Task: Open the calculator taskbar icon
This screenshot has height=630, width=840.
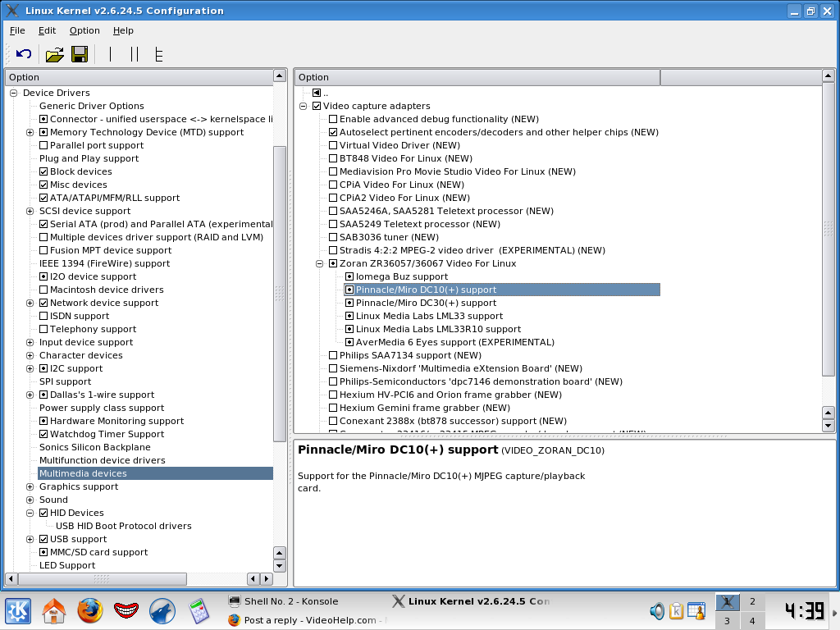Action: 199,610
